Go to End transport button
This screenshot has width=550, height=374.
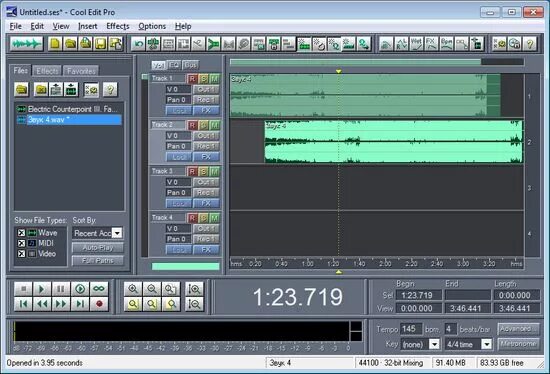[80, 304]
